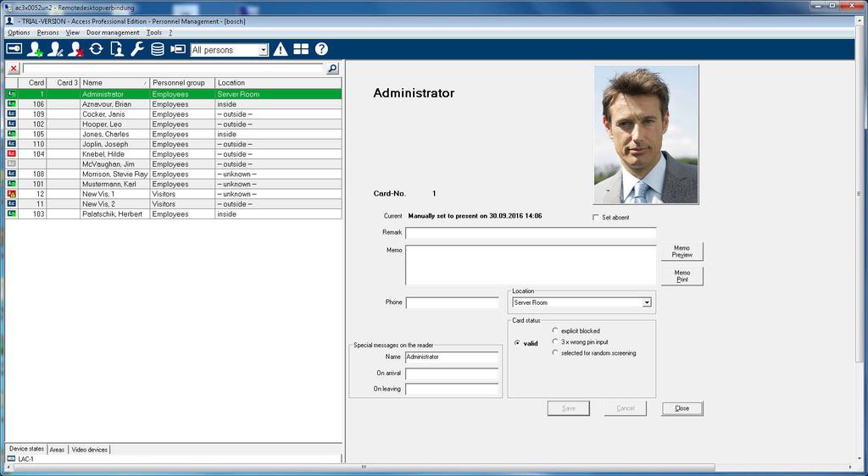The image size is (868, 476).
Task: Click status icon of Knebel, Hilde row
Action: (11, 153)
